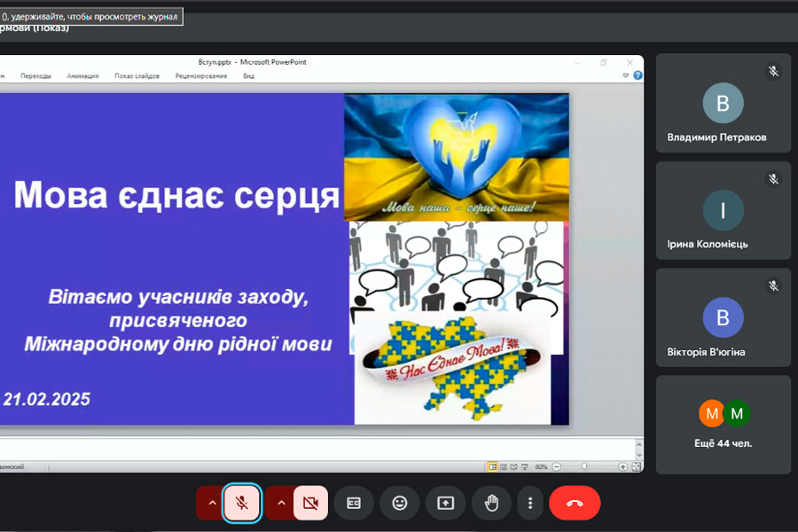This screenshot has height=532, width=798.
Task: Unmute the microphone in the call bar
Action: [242, 503]
